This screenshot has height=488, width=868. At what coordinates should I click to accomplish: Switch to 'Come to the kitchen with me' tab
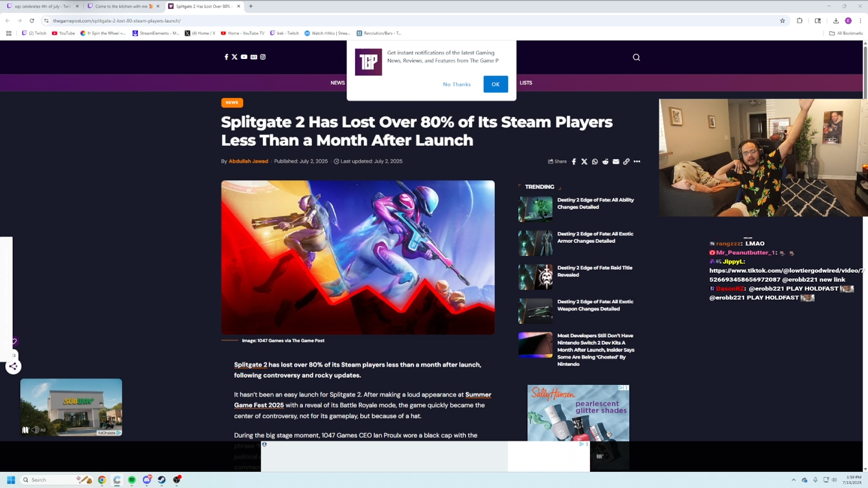coord(123,6)
